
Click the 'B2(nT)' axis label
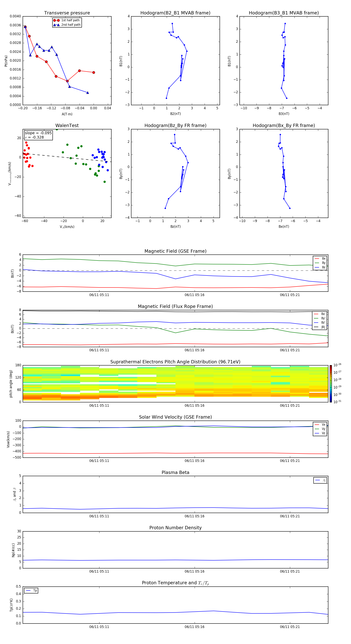tap(175, 114)
